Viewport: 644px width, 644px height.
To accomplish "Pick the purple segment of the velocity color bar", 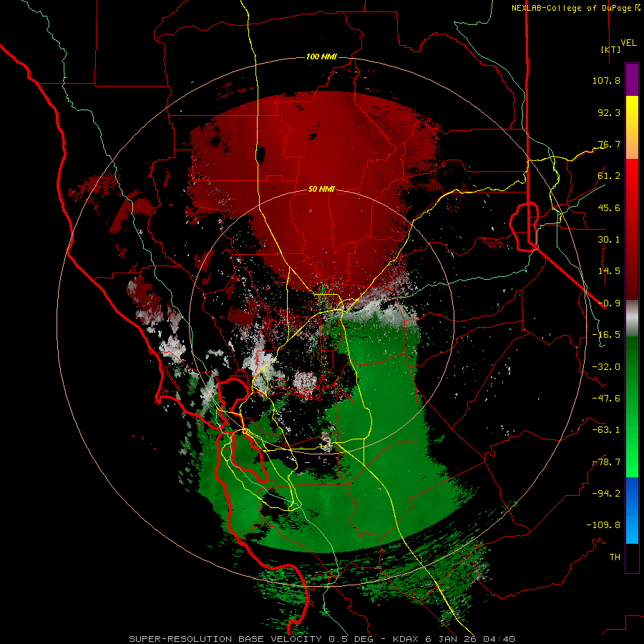I will tap(632, 79).
